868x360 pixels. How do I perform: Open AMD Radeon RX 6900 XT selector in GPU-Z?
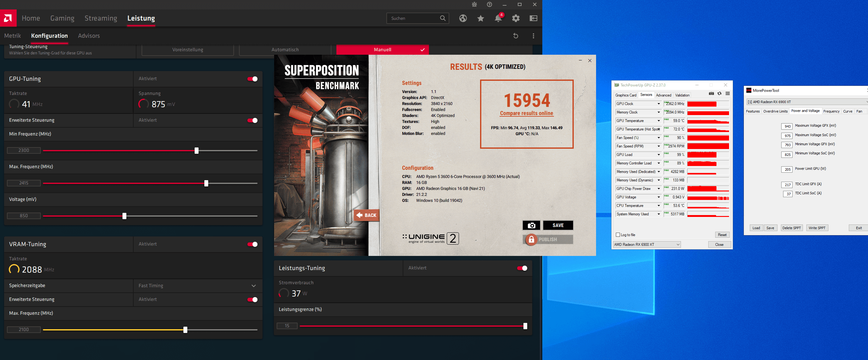(x=647, y=245)
